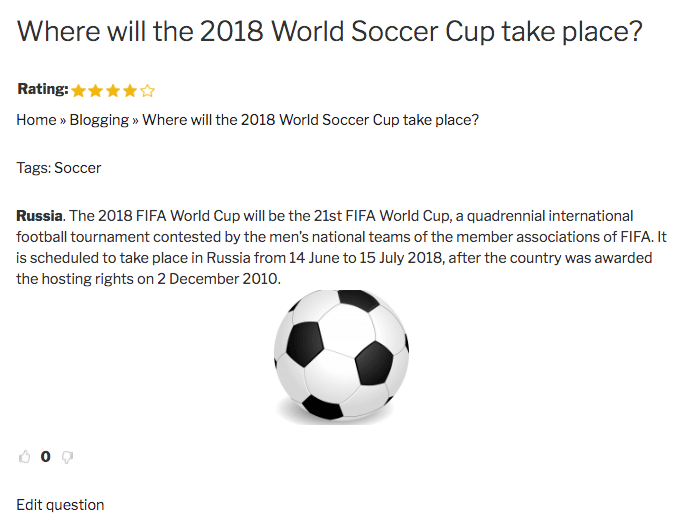Downvote with the thumbs down icon
678x529 pixels.
pos(68,457)
